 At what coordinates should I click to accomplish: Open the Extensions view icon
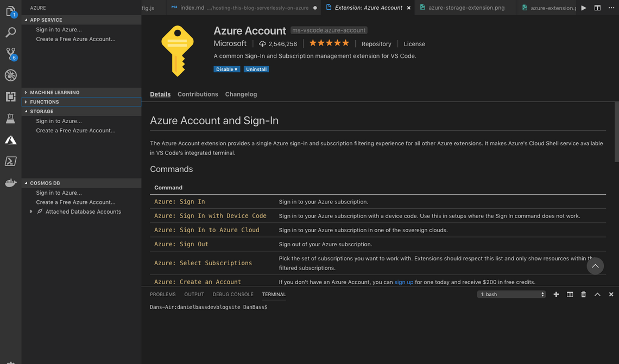[x=11, y=97]
